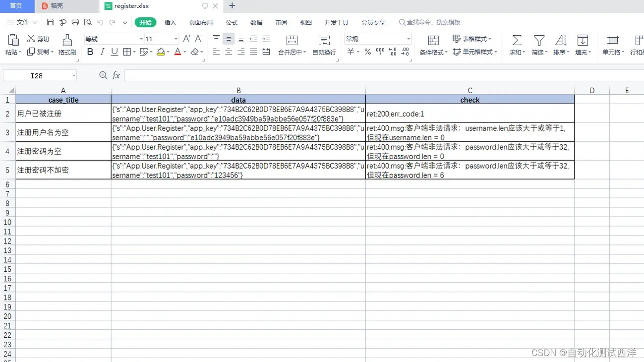Click the Redo arrow
Screen dimensions: 644x362
(113, 22)
